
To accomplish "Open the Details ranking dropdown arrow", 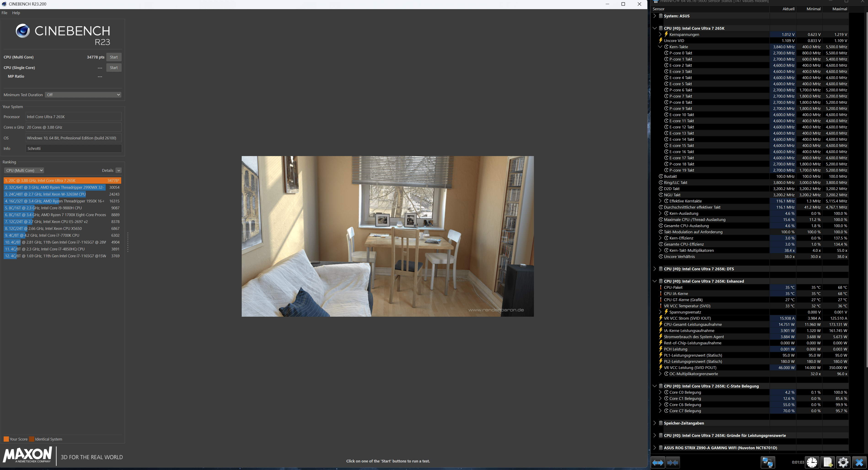I will 118,170.
